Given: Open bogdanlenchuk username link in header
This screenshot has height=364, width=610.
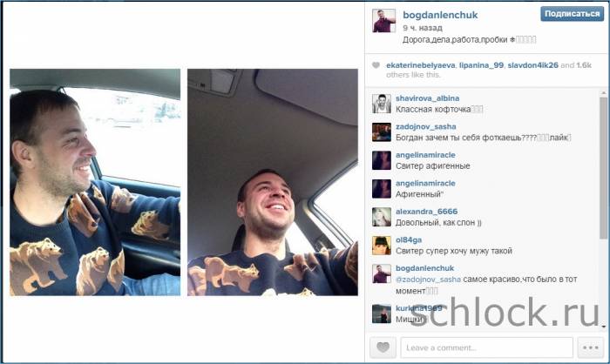Looking at the screenshot, I should 440,15.
